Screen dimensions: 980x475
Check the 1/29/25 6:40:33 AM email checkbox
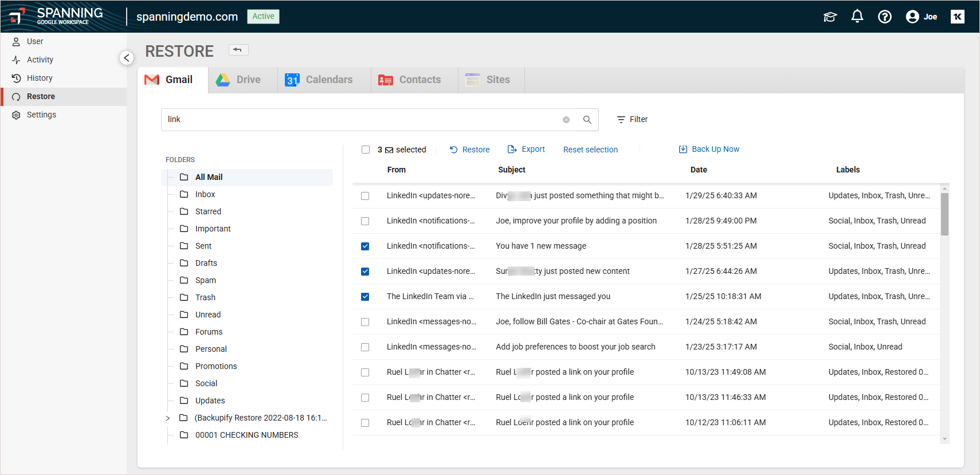pos(365,196)
